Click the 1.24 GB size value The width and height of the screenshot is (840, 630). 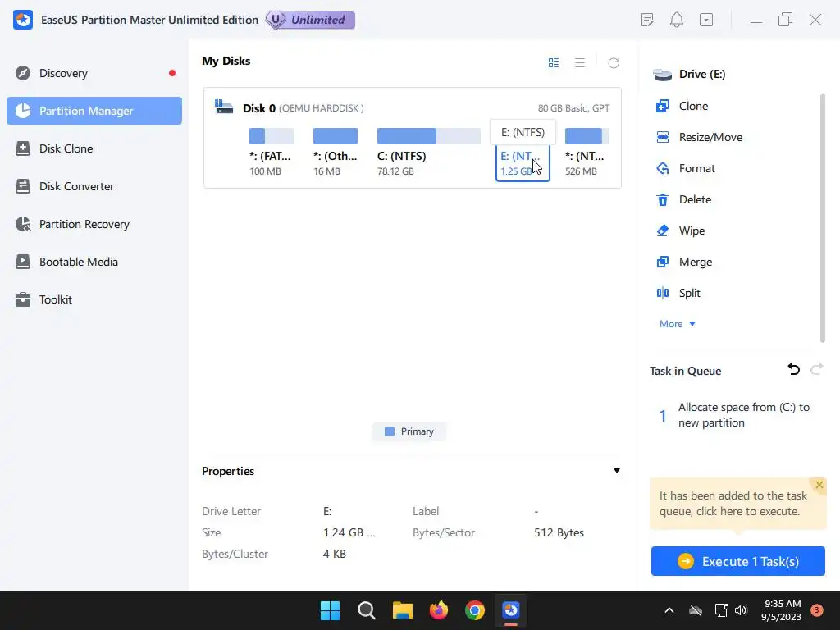pos(349,533)
